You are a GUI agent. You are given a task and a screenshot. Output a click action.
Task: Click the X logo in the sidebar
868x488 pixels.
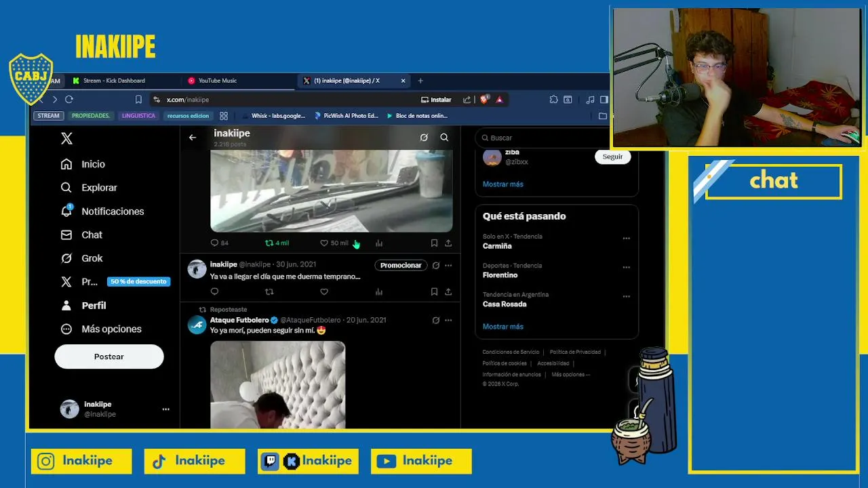pos(66,138)
